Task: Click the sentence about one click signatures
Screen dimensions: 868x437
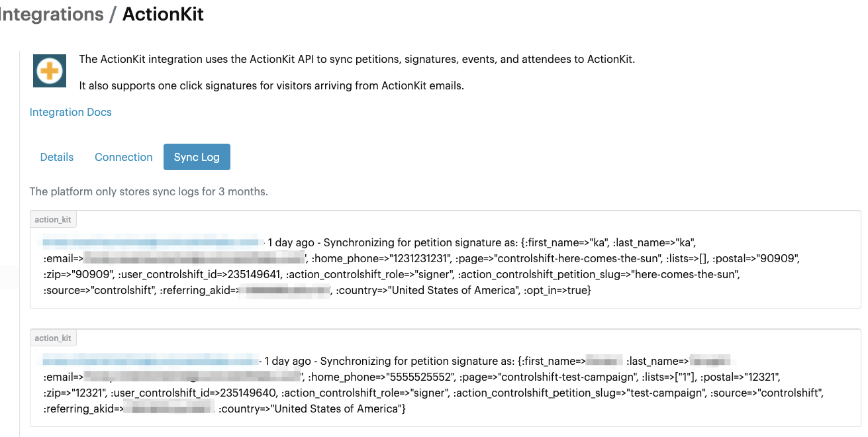Action: (x=271, y=85)
